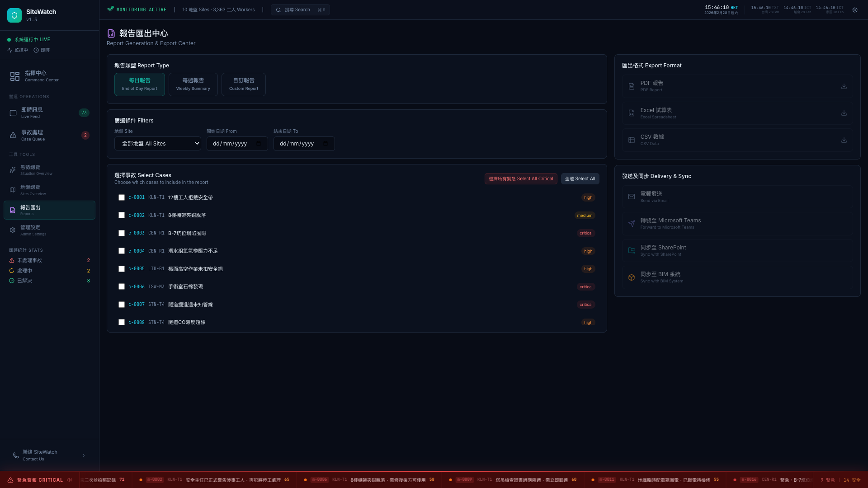Click the Search field in top bar
868x488 pixels.
(x=300, y=10)
